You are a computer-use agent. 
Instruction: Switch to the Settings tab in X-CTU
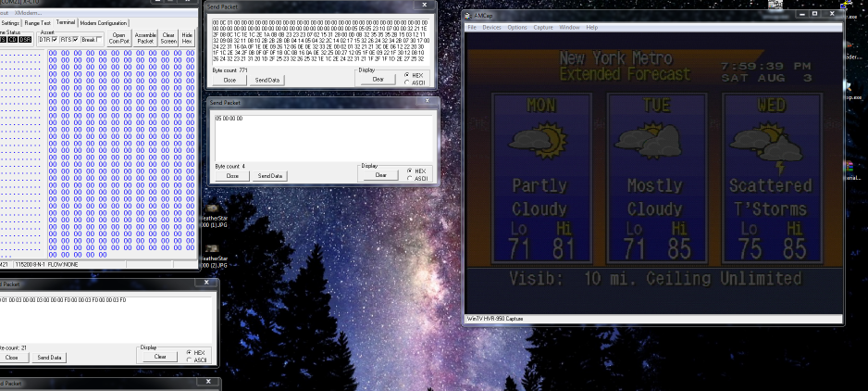tap(10, 23)
